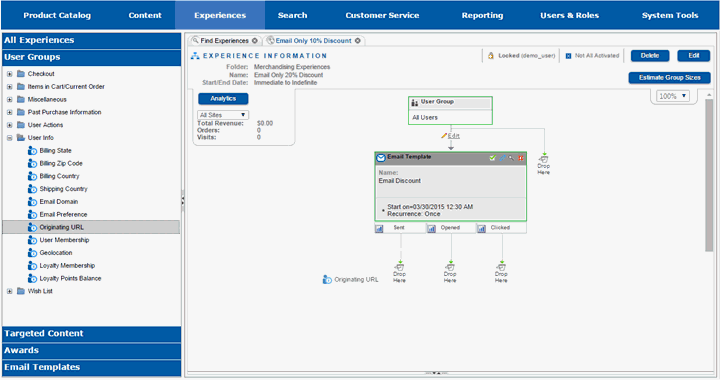Click the Not All Activated status icon
Viewport: 720px width, 380px height.
[x=568, y=56]
